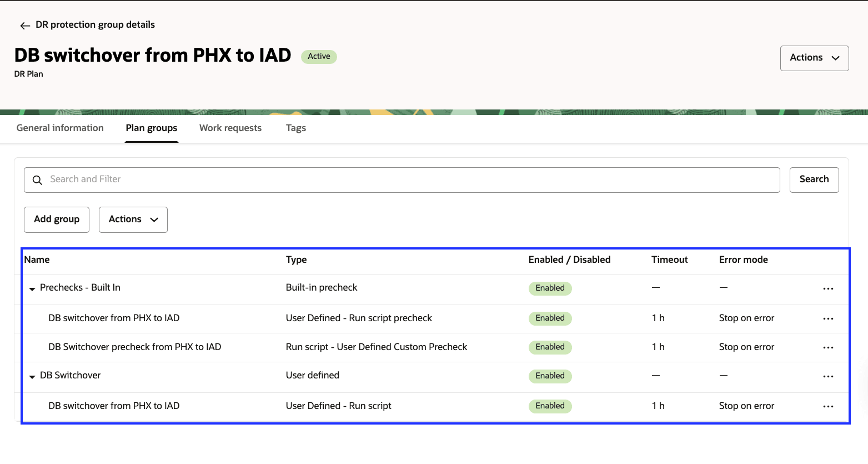Collapse the Prechecks - Built In group
The height and width of the screenshot is (464, 868).
[32, 288]
